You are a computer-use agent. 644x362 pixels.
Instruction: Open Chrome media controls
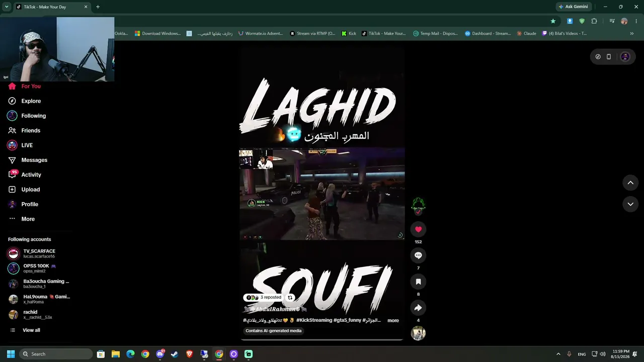click(x=612, y=21)
